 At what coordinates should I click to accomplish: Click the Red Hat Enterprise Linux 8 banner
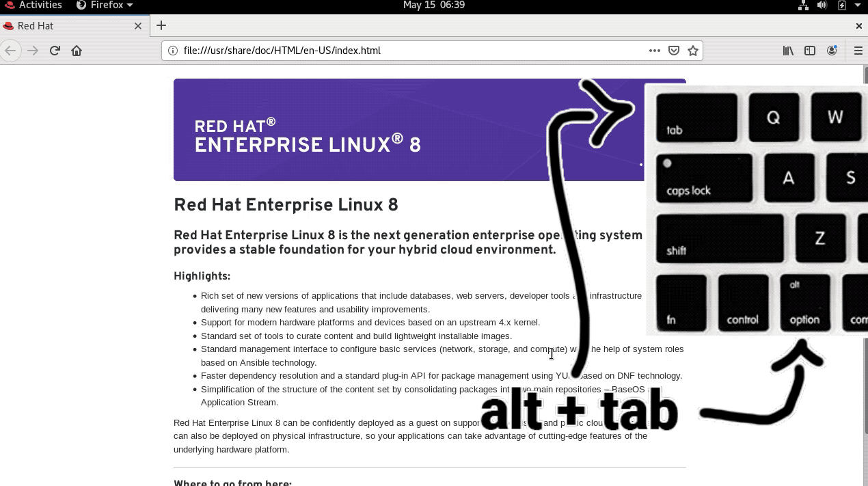429,130
